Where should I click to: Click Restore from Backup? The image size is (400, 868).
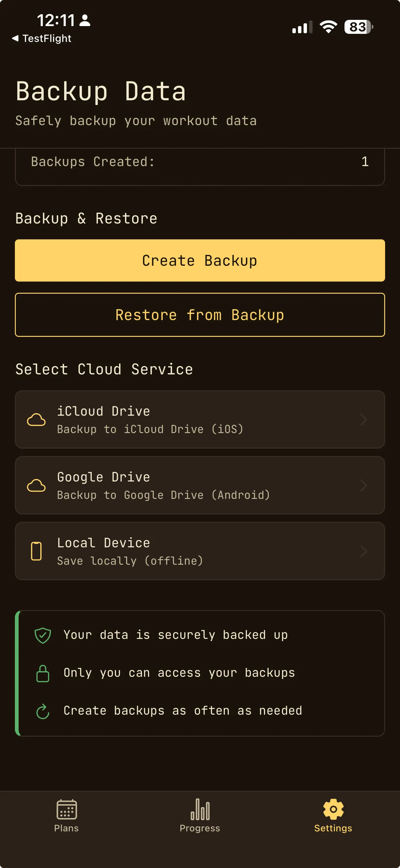pos(200,315)
